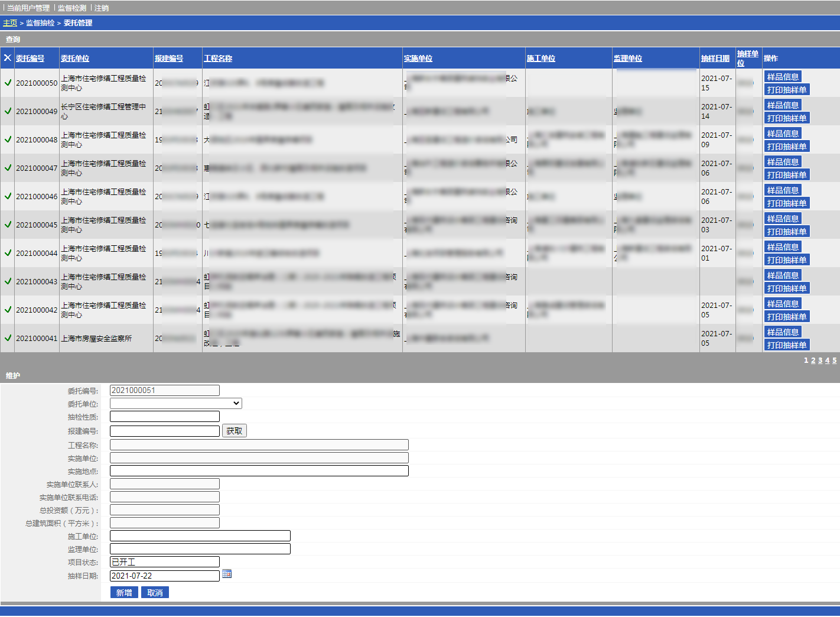Focus the 施工单位 input field
Screen dimensions: 840x617
[x=200, y=536]
